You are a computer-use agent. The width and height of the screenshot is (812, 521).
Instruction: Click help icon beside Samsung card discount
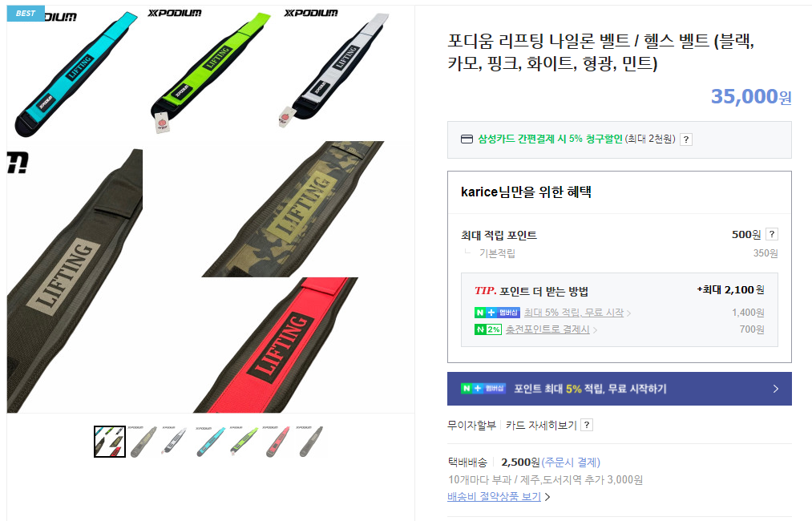[685, 139]
